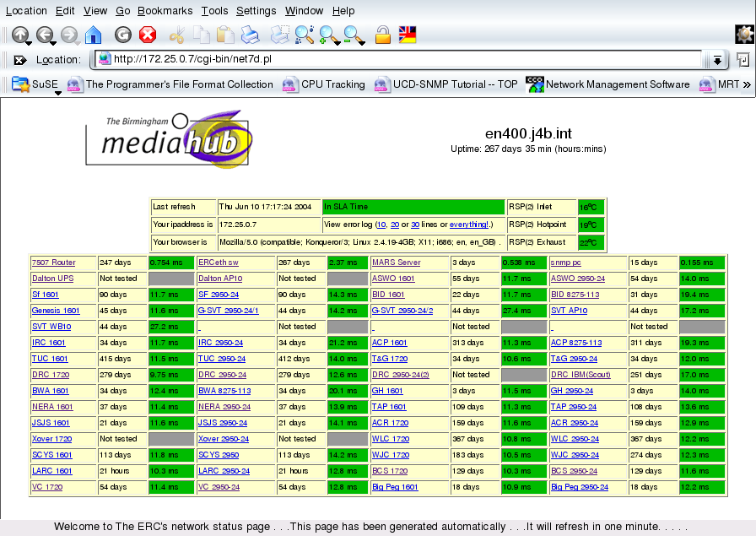Screen dimensions: 756x536
Task: Open the LARC 1601 link
Action: [51, 471]
